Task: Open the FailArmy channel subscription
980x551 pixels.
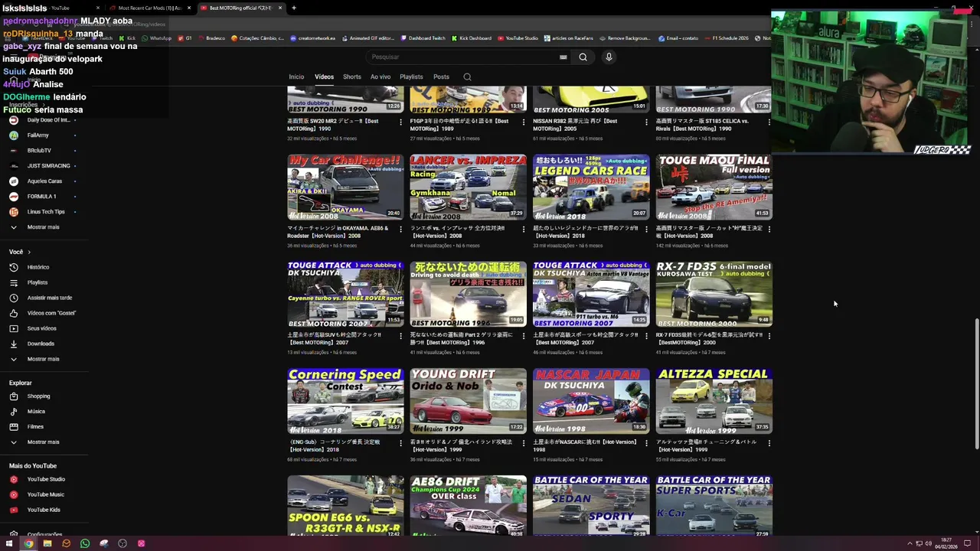Action: coord(38,135)
